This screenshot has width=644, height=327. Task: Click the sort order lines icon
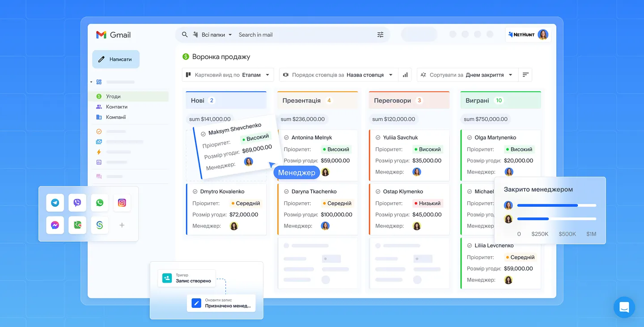pos(525,75)
